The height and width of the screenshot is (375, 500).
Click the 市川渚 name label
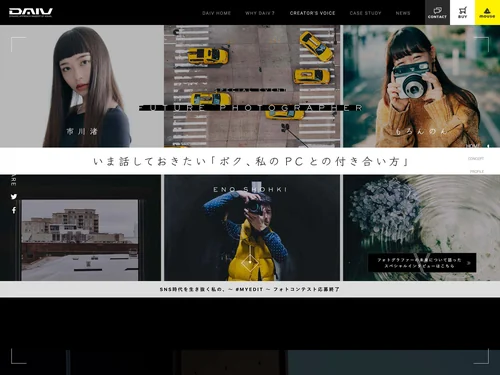tap(82, 132)
